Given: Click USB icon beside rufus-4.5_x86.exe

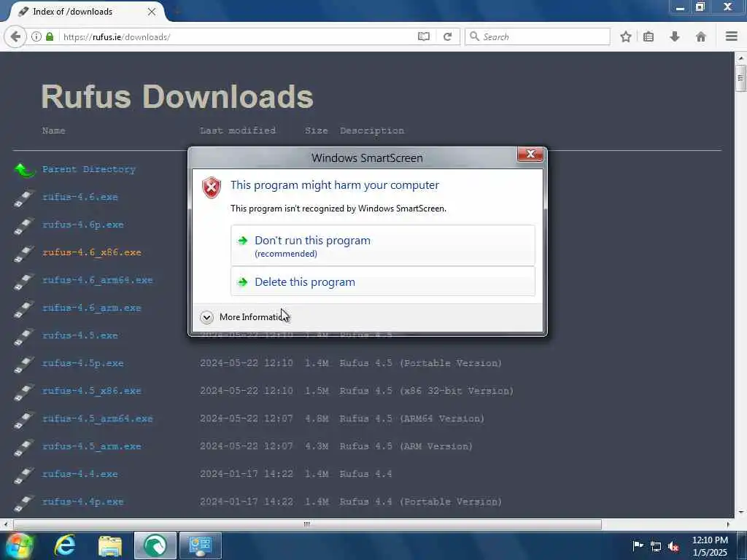Looking at the screenshot, I should (x=24, y=392).
